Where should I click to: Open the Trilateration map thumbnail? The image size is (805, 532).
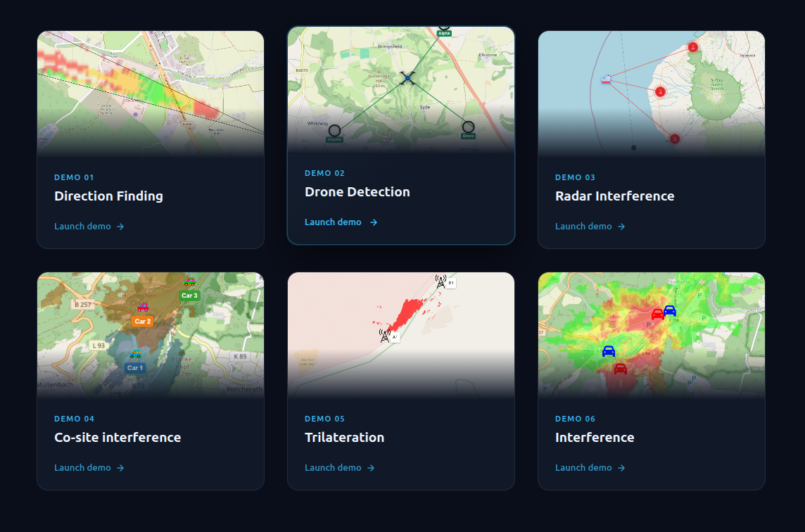pos(401,335)
